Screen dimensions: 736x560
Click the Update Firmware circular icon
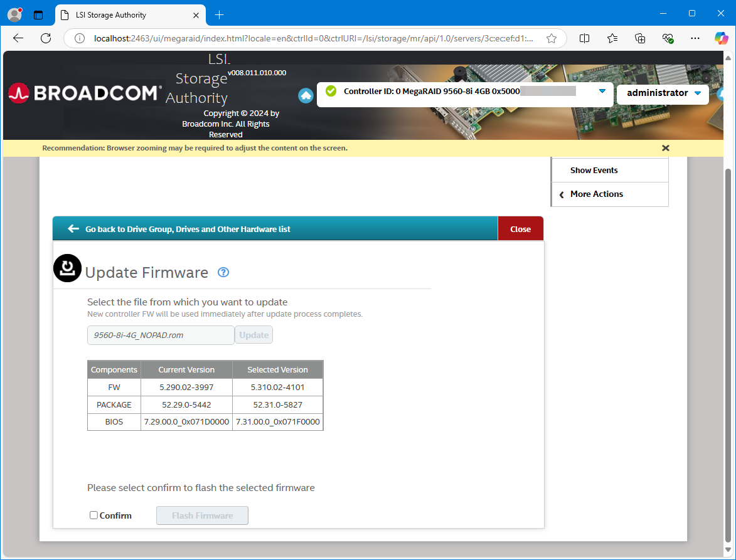[67, 268]
